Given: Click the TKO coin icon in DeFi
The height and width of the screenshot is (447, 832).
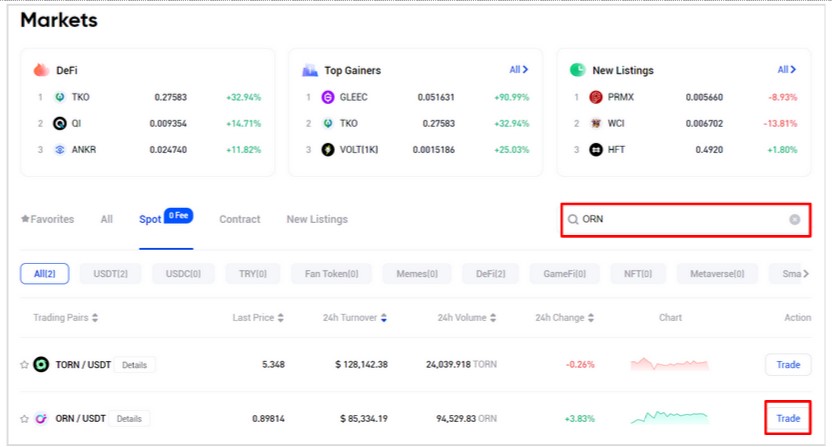Looking at the screenshot, I should pyautogui.click(x=60, y=97).
